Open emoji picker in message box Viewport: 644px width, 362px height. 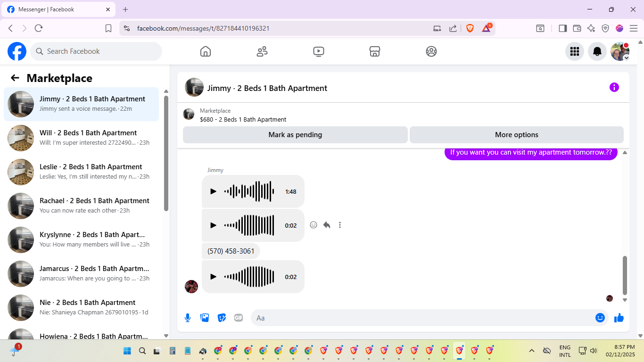600,318
